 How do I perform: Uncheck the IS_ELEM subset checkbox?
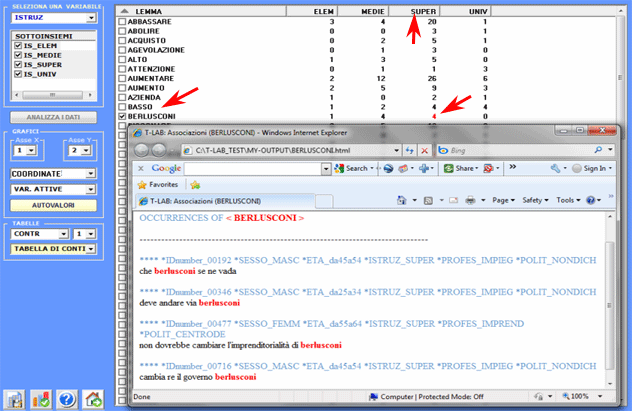coord(18,46)
